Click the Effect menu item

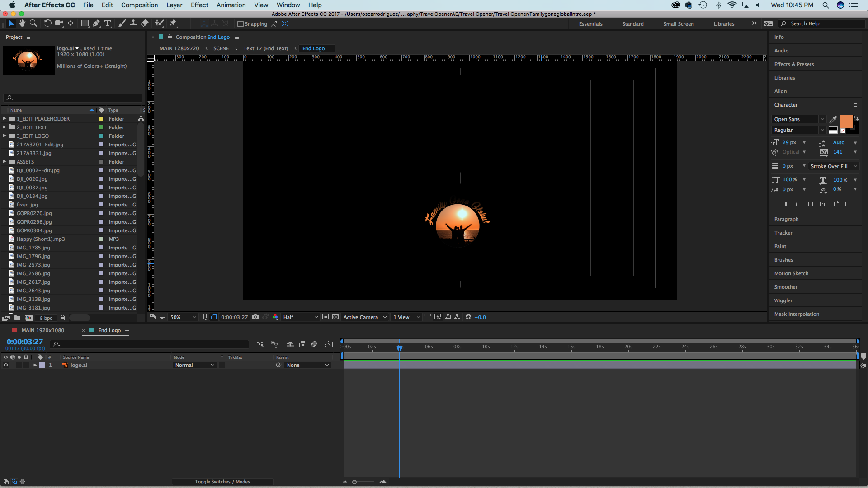[x=199, y=5]
